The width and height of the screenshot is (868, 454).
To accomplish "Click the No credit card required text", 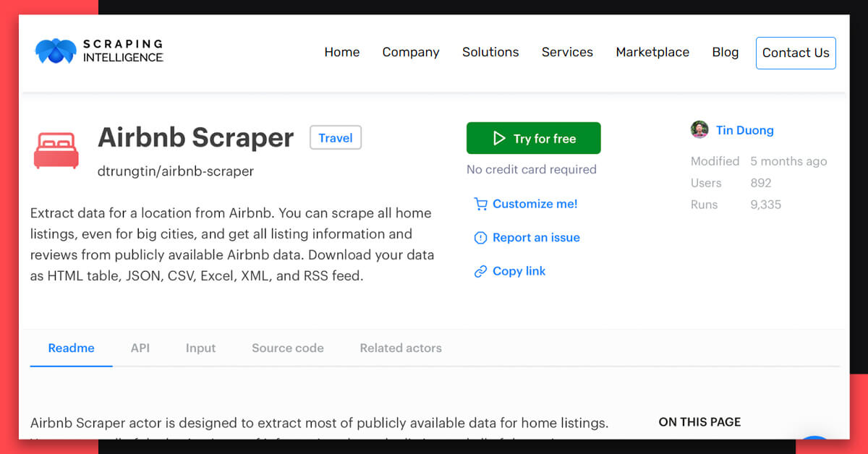I will point(532,169).
